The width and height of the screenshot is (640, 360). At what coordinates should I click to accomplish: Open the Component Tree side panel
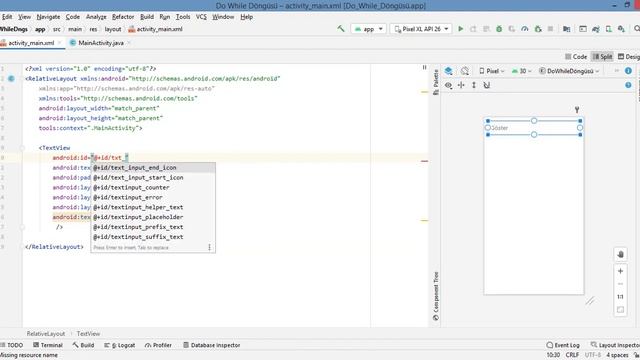(436, 296)
